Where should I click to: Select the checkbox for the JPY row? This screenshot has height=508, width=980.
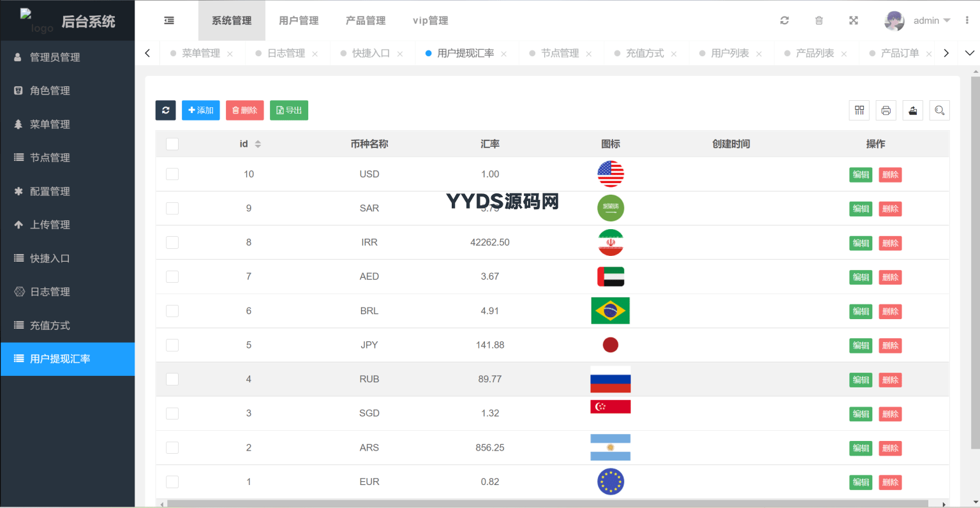[x=172, y=345]
